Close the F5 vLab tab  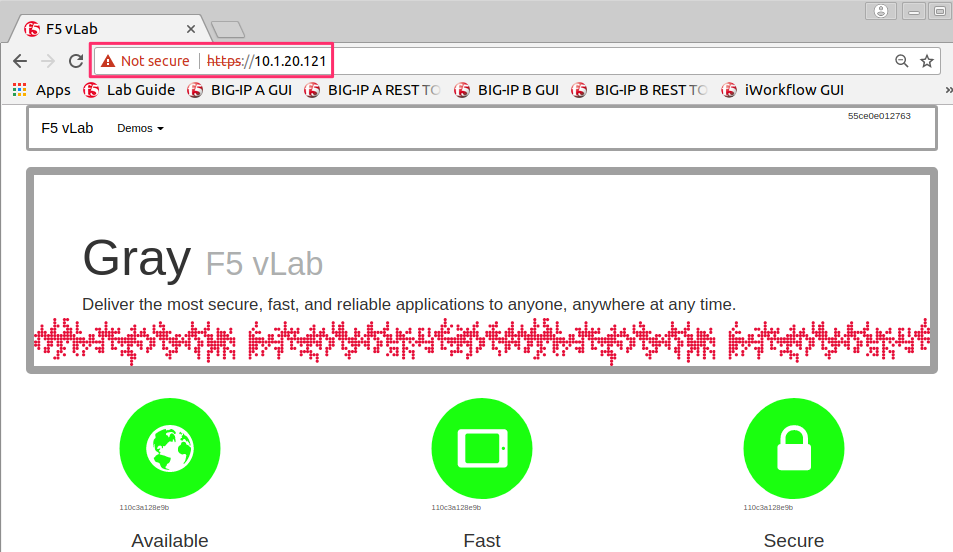click(x=191, y=29)
